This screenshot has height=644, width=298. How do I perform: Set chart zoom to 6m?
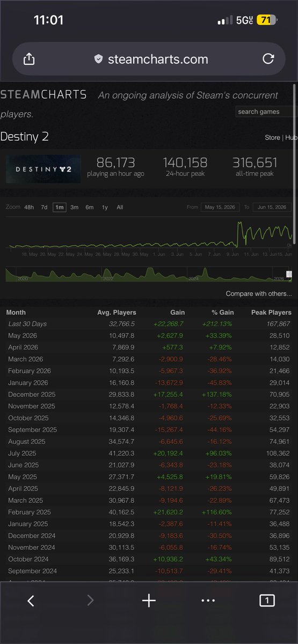pyautogui.click(x=89, y=207)
